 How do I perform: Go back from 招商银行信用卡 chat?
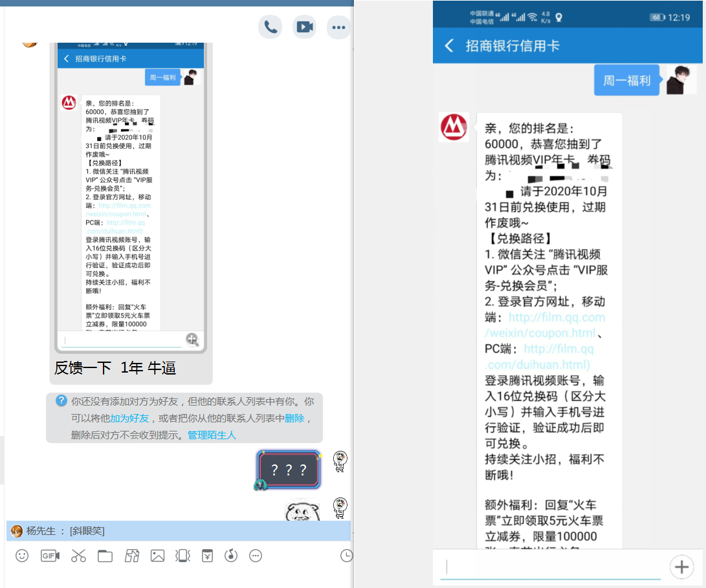pos(449,46)
